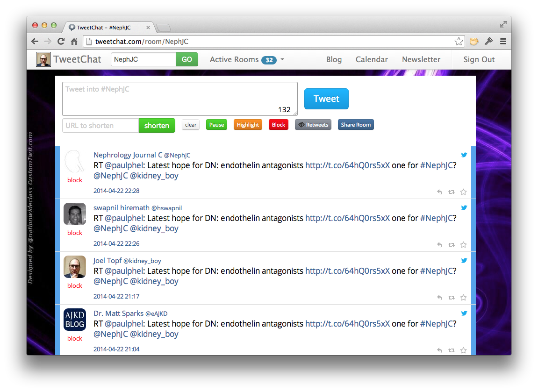Open a new browser tab

(163, 28)
